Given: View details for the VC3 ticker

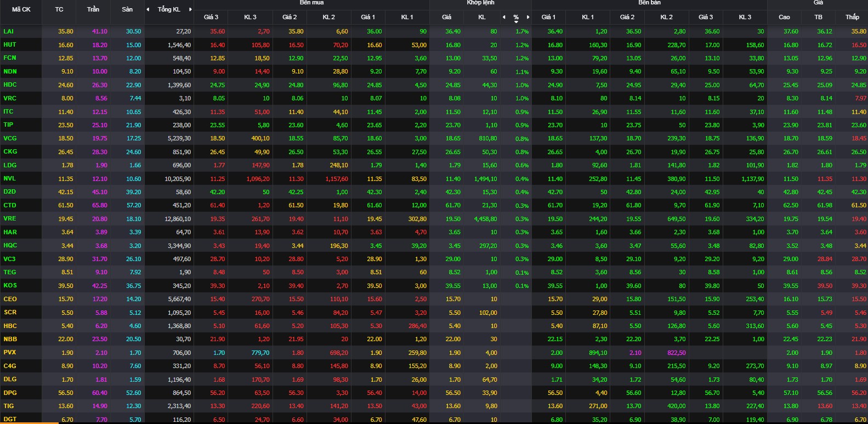Looking at the screenshot, I should click(9, 259).
